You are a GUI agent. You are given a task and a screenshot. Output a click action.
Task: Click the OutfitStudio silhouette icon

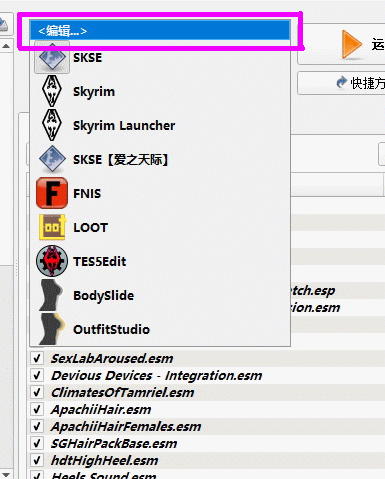(x=52, y=329)
